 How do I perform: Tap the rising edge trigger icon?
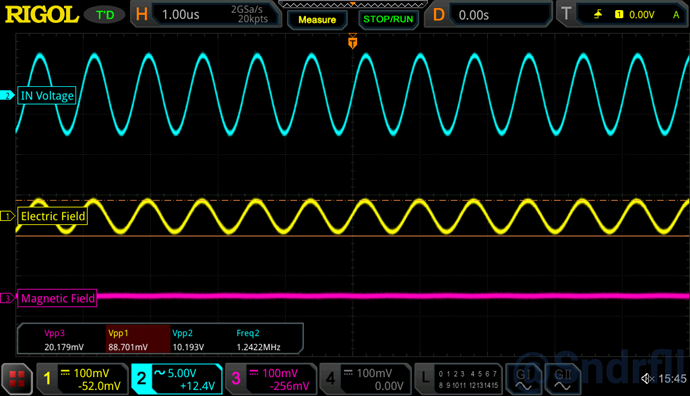point(598,15)
